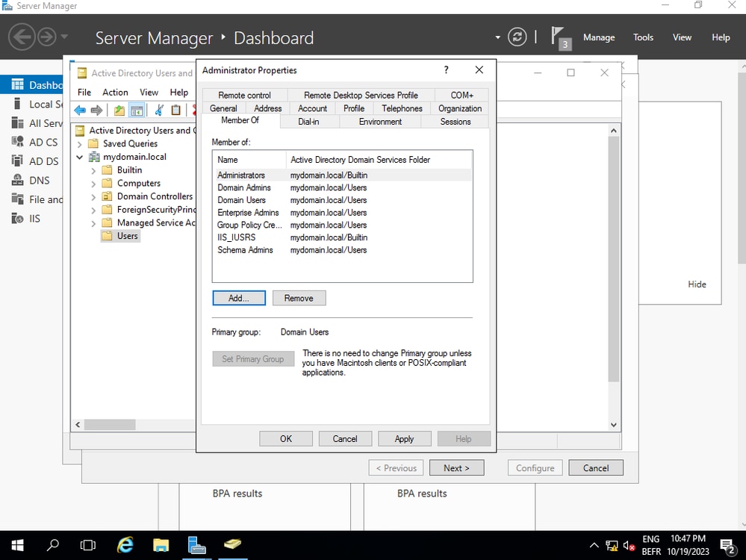Switch to the Remote control tab
Screen dimensions: 746x560
point(244,95)
